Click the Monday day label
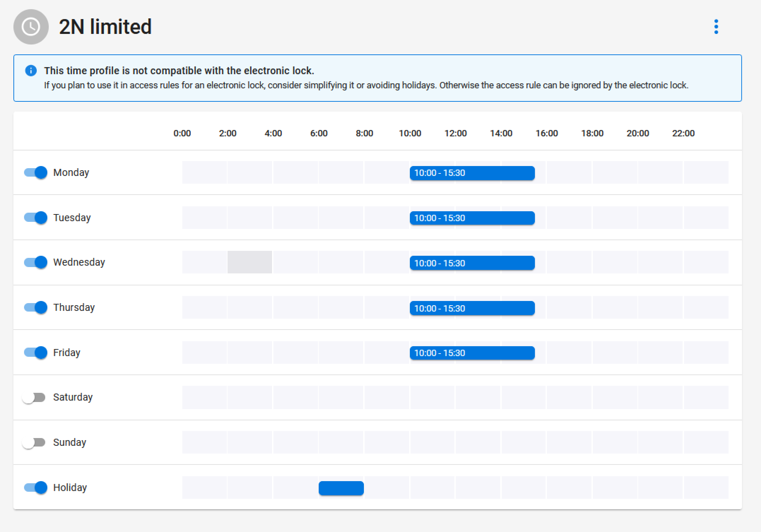The width and height of the screenshot is (761, 532). [x=71, y=172]
